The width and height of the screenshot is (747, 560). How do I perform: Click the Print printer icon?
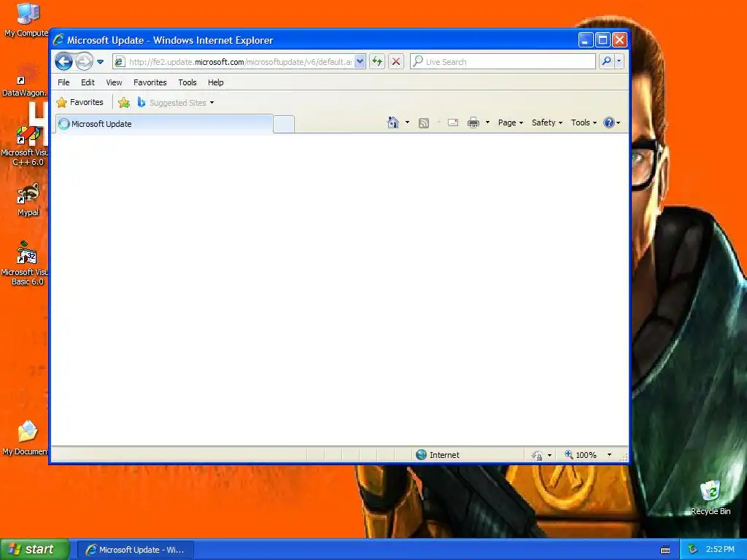pos(473,122)
